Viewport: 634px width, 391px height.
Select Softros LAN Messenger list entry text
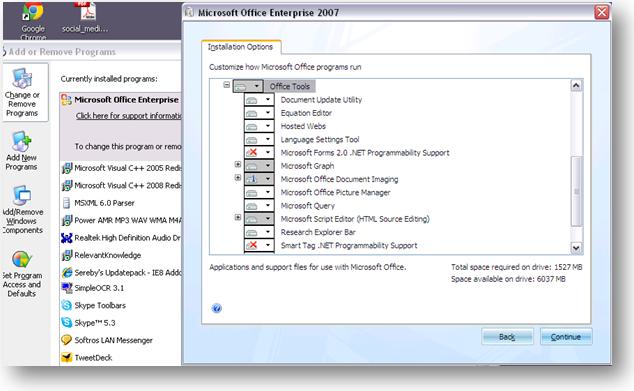[x=113, y=340]
